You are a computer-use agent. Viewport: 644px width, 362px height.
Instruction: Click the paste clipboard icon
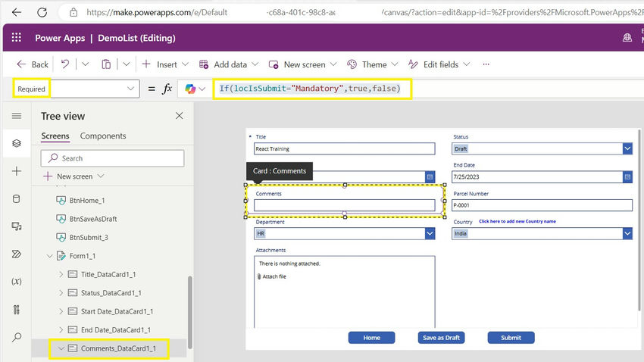[x=106, y=64]
